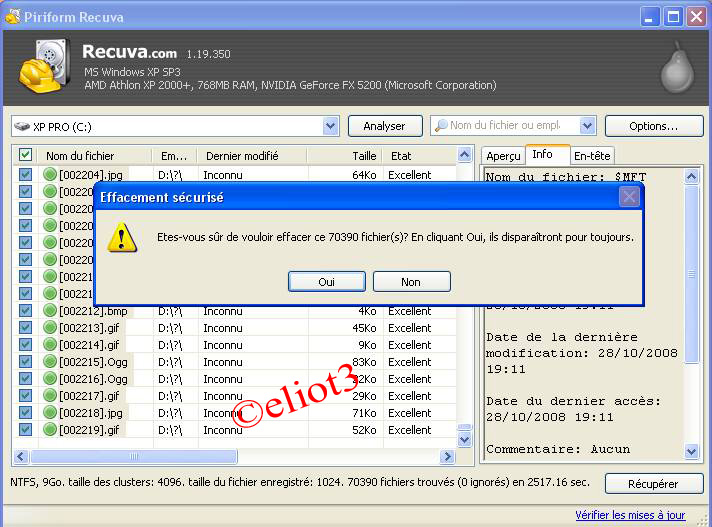This screenshot has width=712, height=527.
Task: Click the 45Ko size of [002213].gif
Action: pos(364,328)
